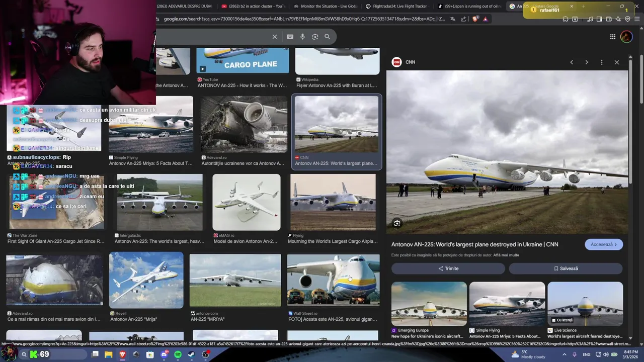Open the browser hamburger main menu
The image size is (644, 362).
[637, 19]
